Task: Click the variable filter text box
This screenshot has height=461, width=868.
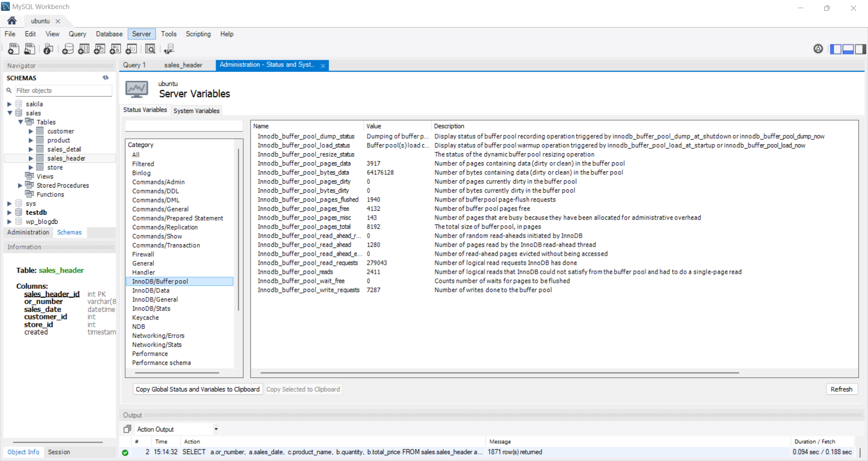Action: (184, 126)
